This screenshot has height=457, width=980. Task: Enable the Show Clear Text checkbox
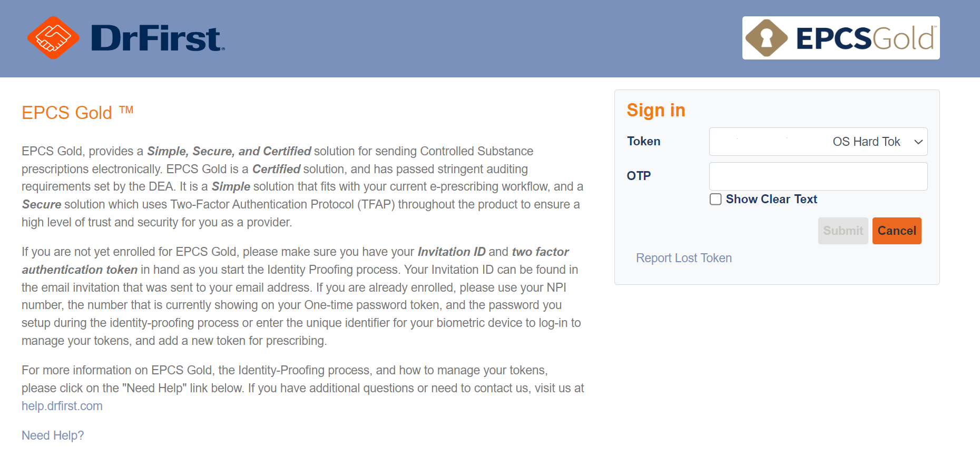(x=716, y=199)
